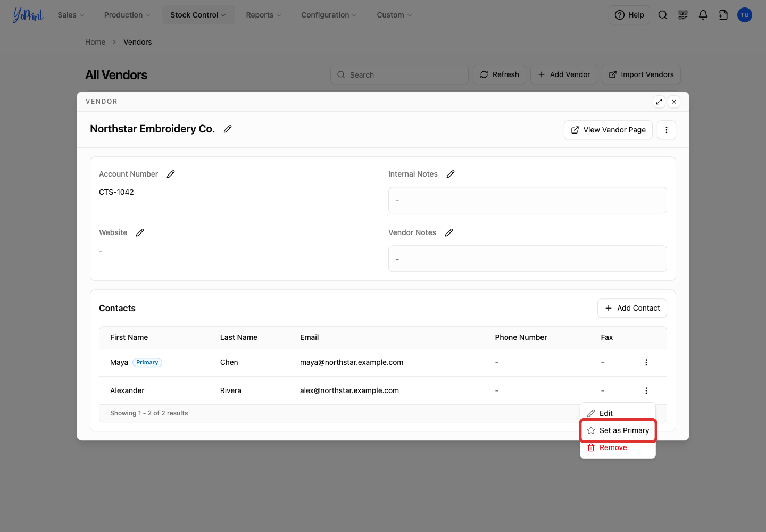Edit the Vendor Notes pencil icon
The image size is (766, 532).
[449, 232]
